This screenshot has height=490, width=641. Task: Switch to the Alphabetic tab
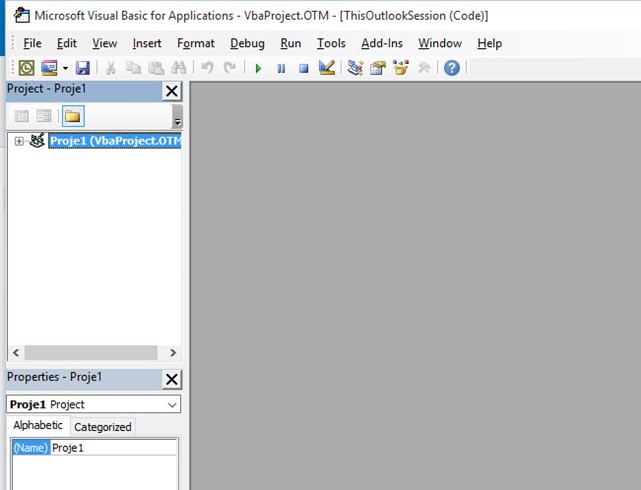pyautogui.click(x=38, y=426)
